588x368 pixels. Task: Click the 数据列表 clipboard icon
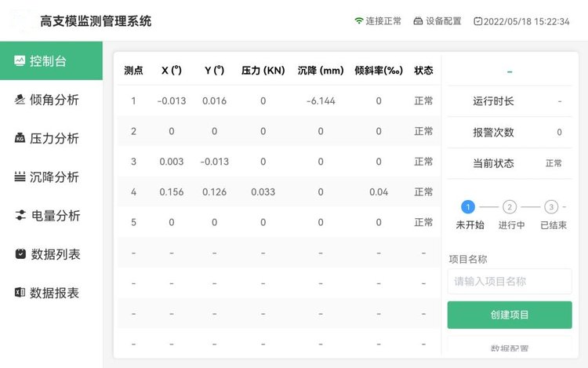pyautogui.click(x=20, y=254)
